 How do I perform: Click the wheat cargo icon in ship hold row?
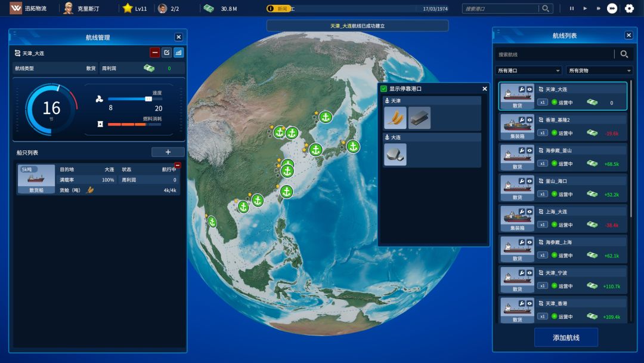tap(90, 190)
